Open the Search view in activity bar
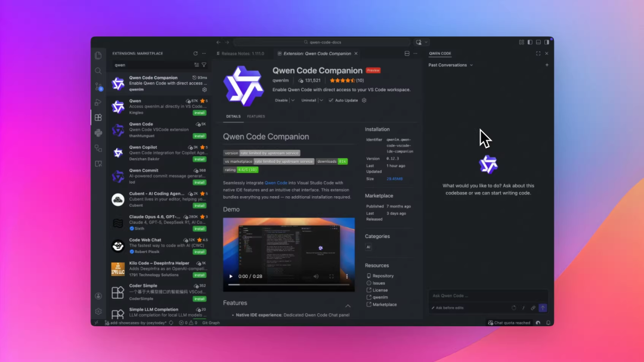The height and width of the screenshot is (362, 644). coord(98,71)
